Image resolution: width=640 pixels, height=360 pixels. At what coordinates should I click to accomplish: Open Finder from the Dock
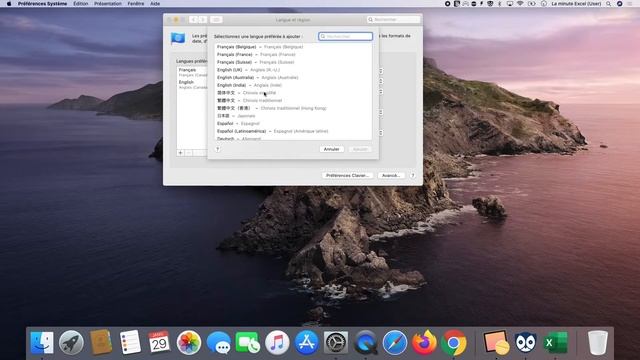tap(42, 342)
